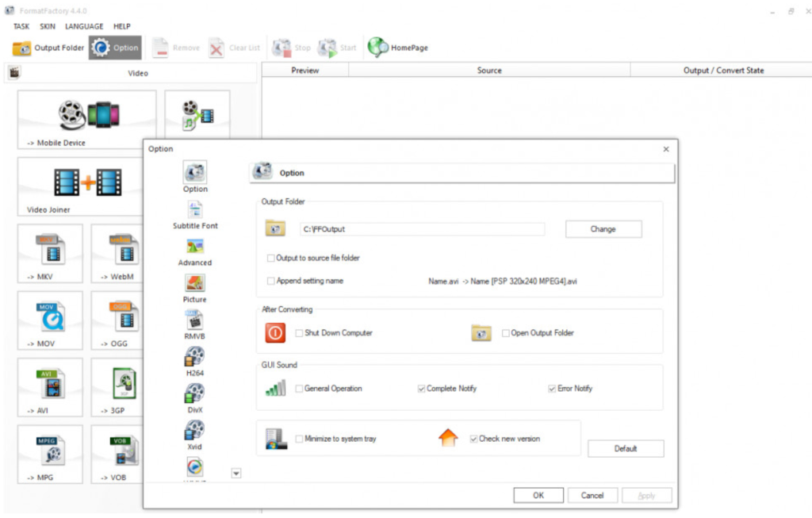
Task: Uncheck Check new version checkbox
Action: 473,439
